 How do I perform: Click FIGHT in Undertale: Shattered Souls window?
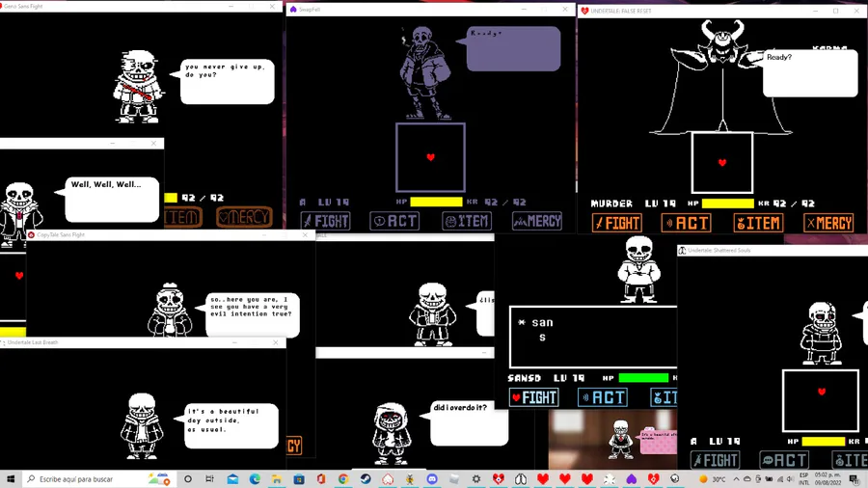coord(716,460)
